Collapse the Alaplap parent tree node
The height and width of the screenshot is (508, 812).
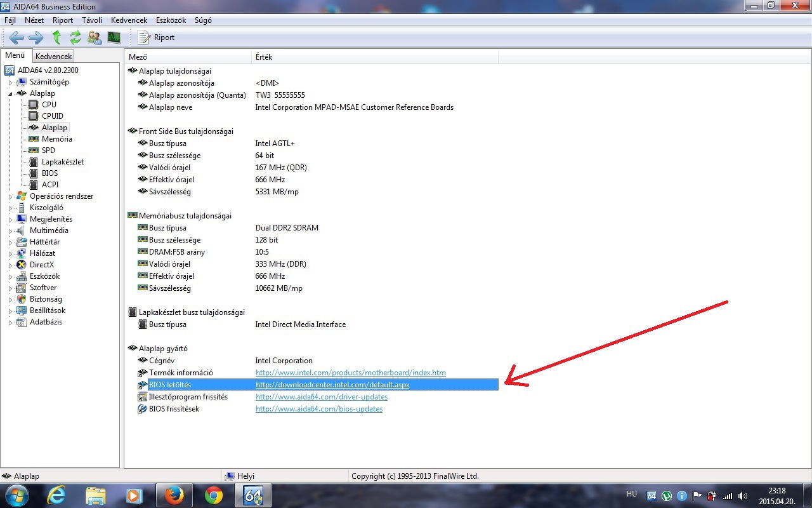coord(10,94)
